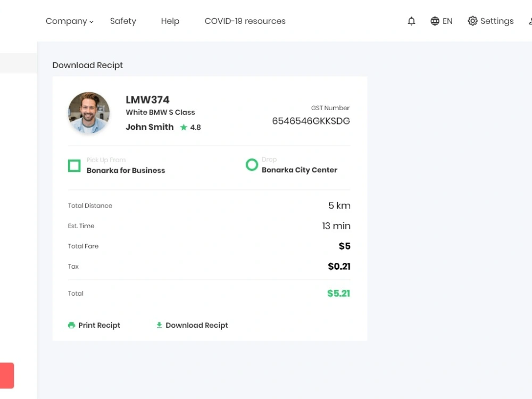Click the driver name John Smith
The height and width of the screenshot is (399, 532).
(149, 127)
